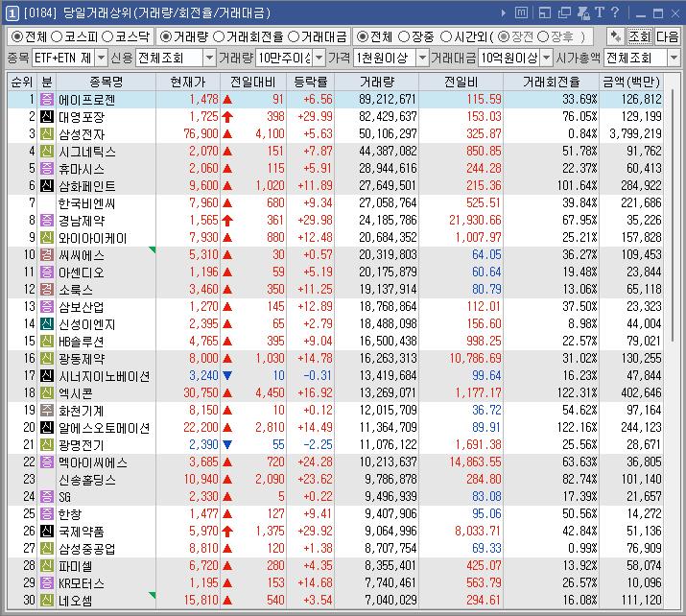Image resolution: width=686 pixels, height=616 pixels.
Task: Click the red up triangle in 삼성전자 row
Action: pos(227,134)
